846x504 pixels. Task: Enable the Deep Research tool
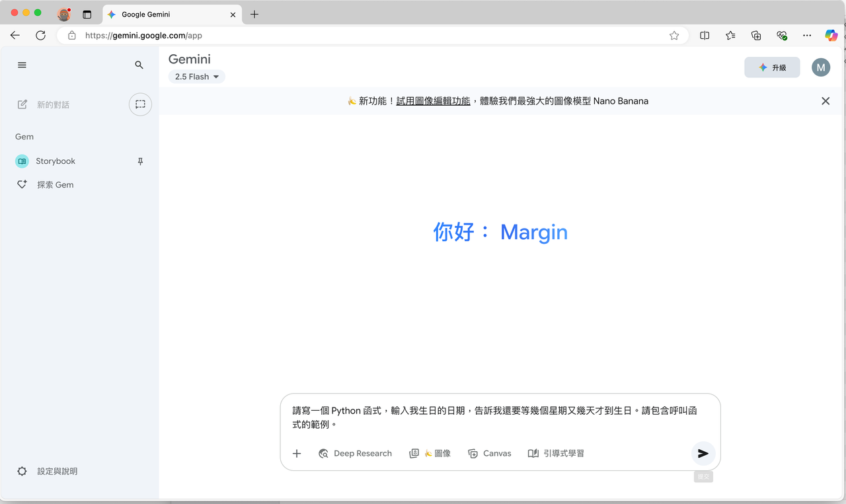click(x=355, y=453)
